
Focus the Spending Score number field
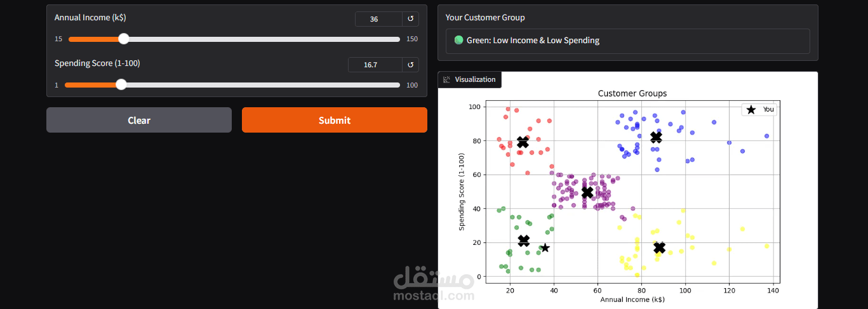pos(375,65)
